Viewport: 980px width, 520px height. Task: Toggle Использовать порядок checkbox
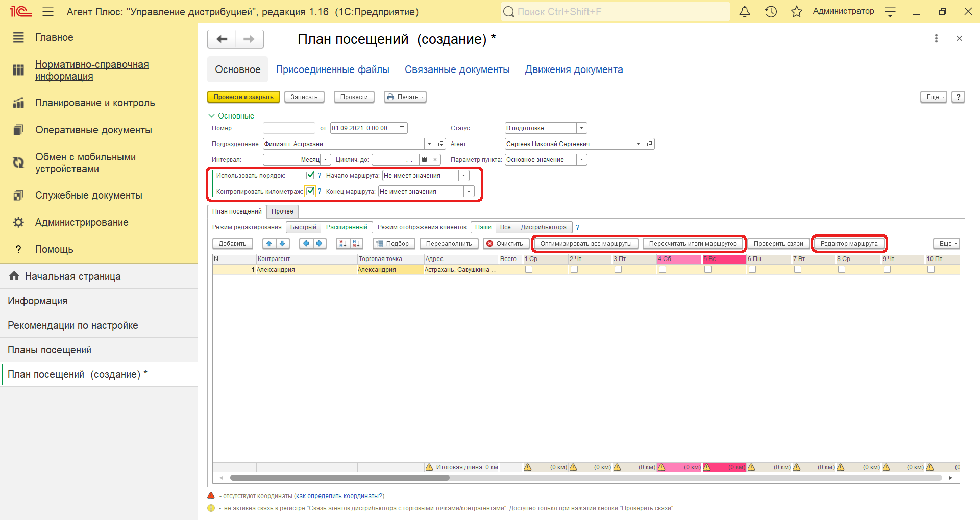pos(310,175)
